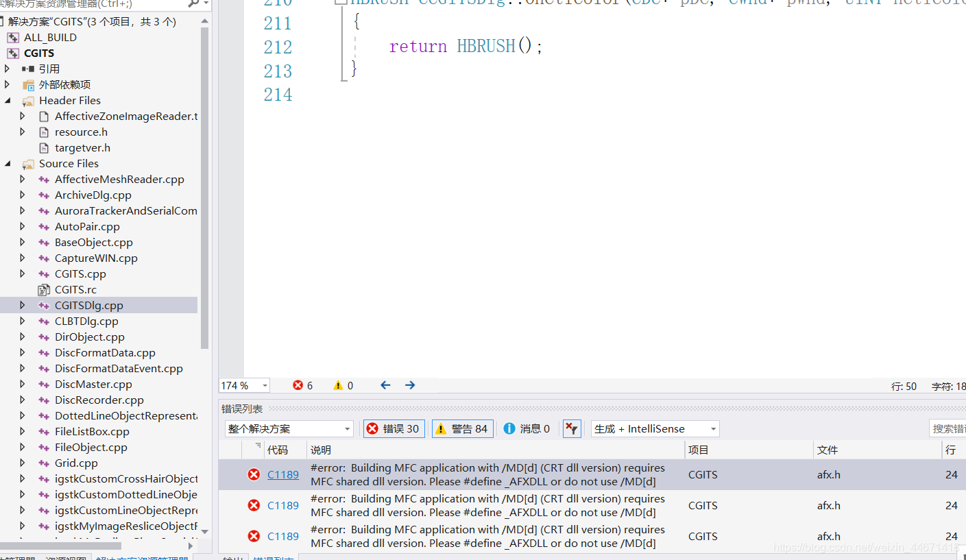Image resolution: width=966 pixels, height=560 pixels.
Task: Click the Header Files folder icon
Action: pyautogui.click(x=28, y=100)
